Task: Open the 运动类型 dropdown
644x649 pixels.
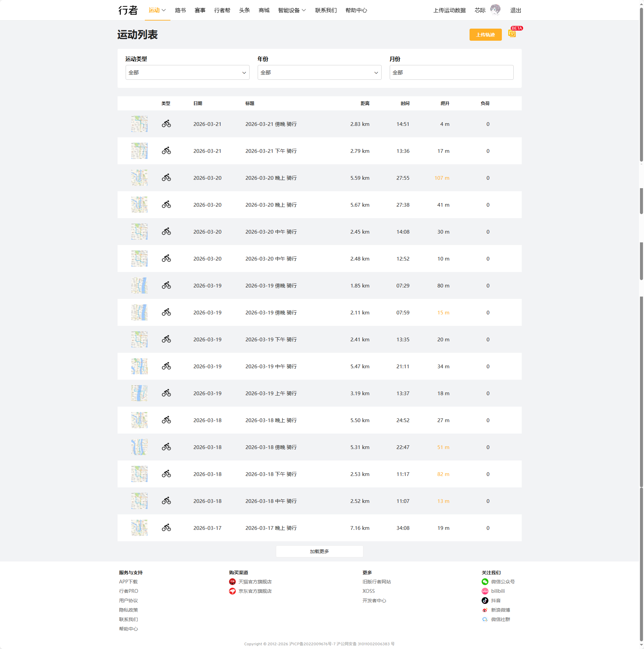Action: [187, 72]
